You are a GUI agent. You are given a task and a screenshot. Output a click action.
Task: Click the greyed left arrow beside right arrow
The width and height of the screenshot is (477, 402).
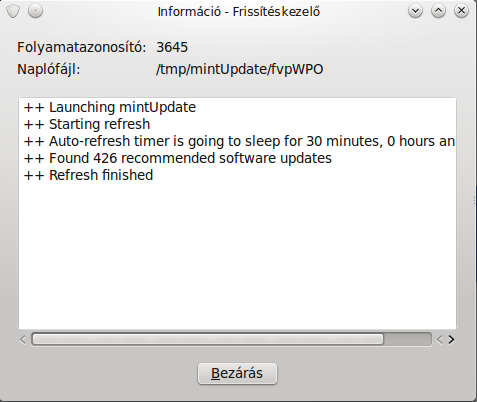point(440,340)
